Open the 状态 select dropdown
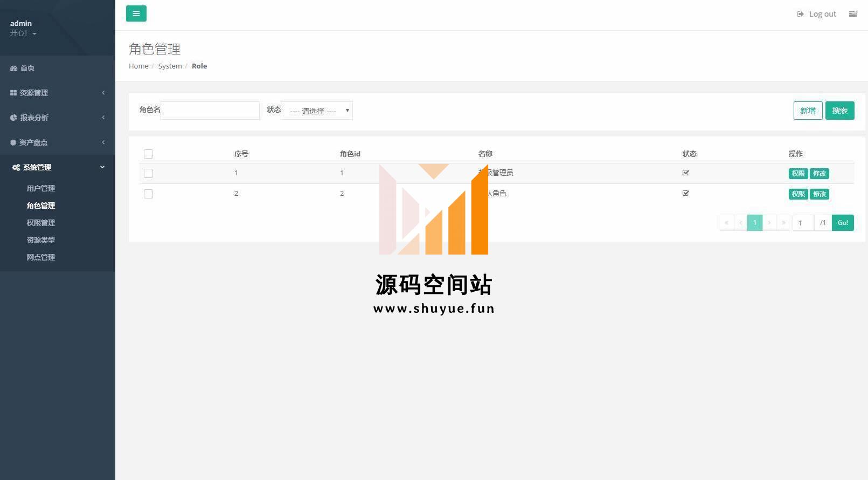 [x=317, y=111]
